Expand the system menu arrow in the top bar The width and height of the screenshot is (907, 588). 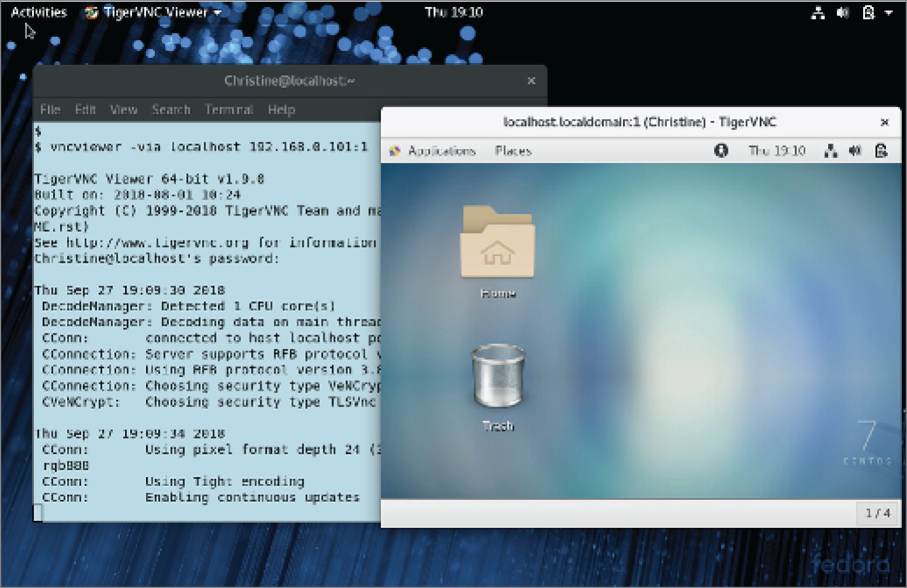point(888,12)
